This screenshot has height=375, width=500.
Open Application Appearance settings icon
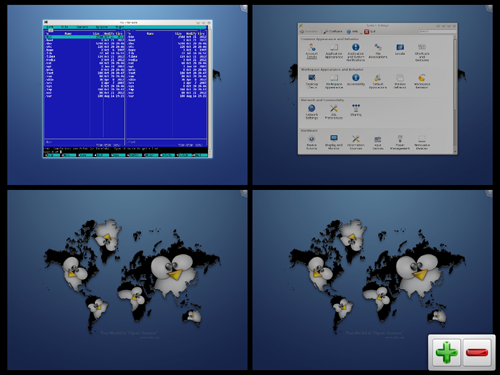(334, 51)
